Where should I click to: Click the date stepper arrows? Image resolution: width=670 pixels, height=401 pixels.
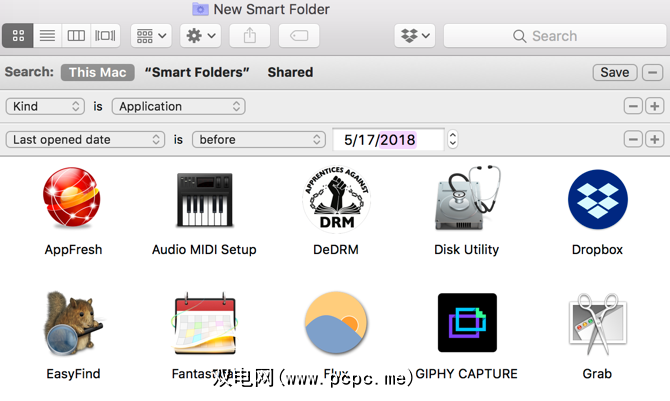453,139
